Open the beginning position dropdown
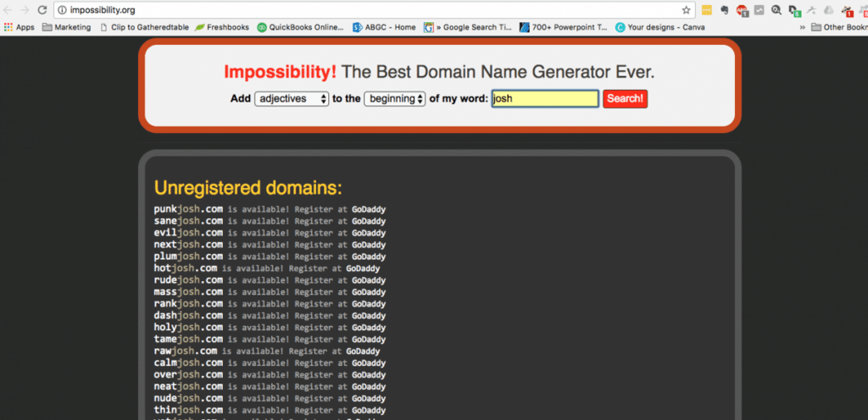The image size is (868, 420). pos(395,99)
